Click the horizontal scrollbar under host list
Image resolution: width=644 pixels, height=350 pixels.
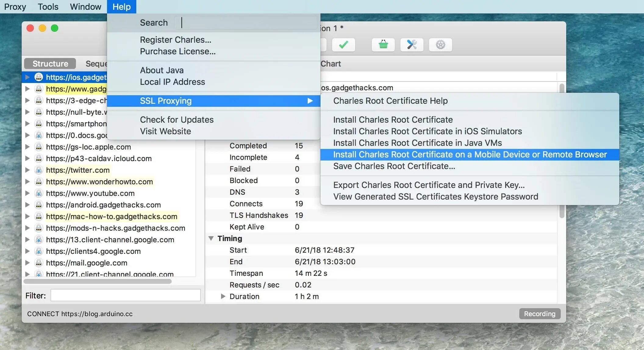[98, 281]
